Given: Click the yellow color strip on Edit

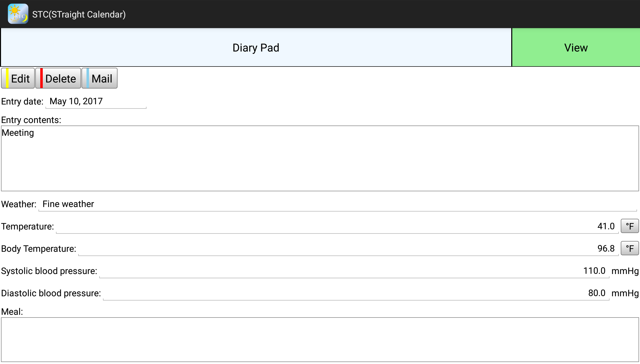Looking at the screenshot, I should click(x=7, y=78).
